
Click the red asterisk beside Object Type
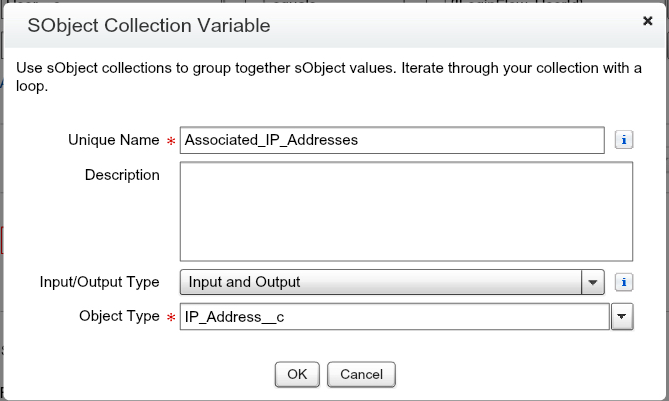coord(170,317)
